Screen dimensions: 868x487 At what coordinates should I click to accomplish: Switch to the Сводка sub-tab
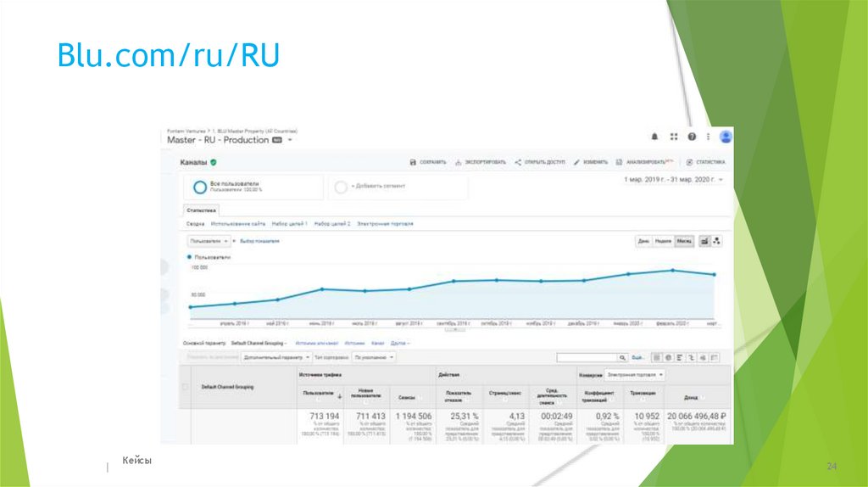click(196, 224)
